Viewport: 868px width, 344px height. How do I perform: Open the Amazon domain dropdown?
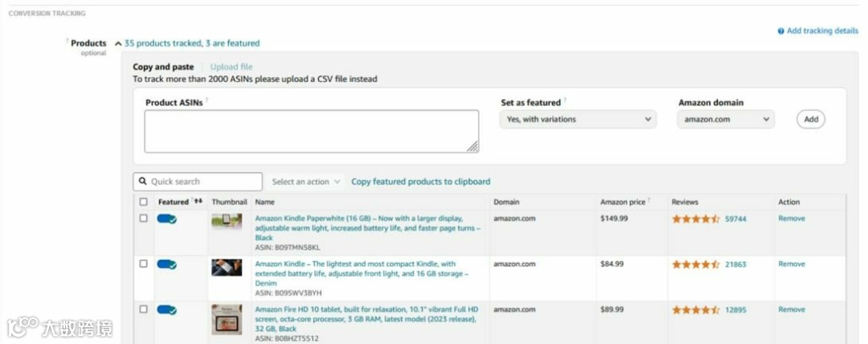(x=726, y=120)
